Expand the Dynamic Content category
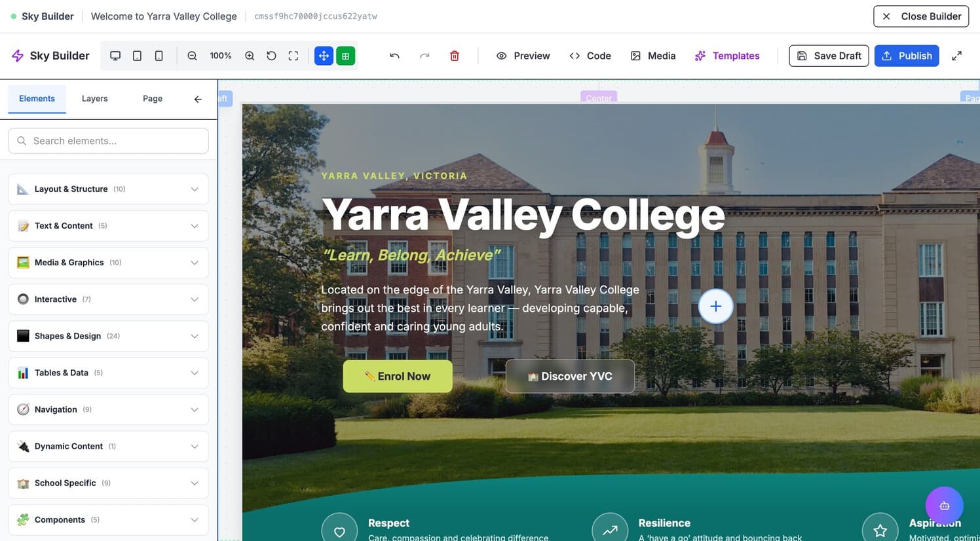 point(109,446)
